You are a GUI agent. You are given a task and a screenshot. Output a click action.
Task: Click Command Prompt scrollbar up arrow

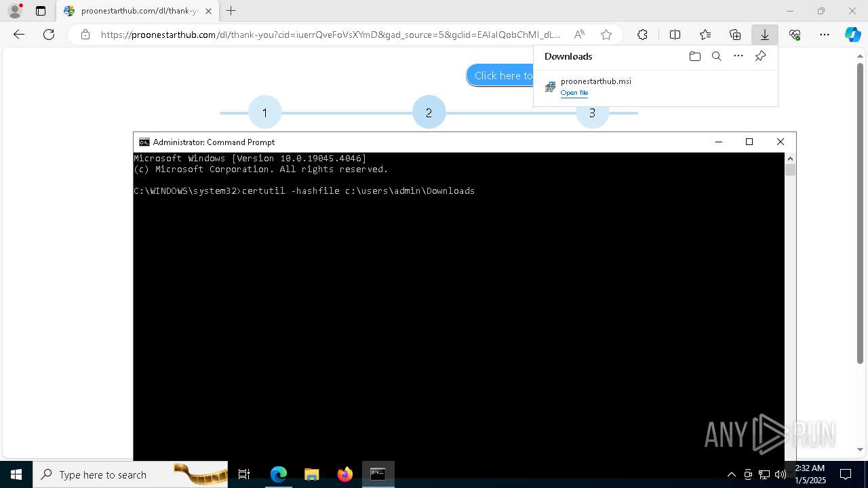790,159
